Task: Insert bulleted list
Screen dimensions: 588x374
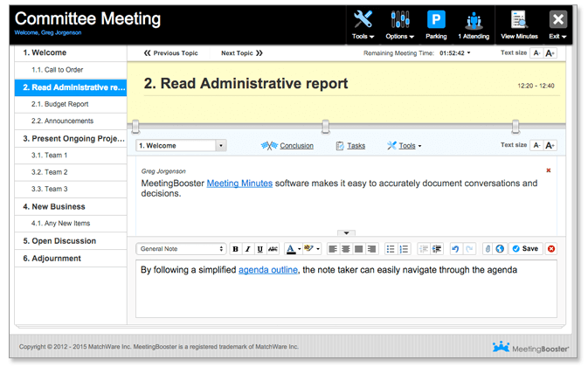Action: pyautogui.click(x=391, y=249)
